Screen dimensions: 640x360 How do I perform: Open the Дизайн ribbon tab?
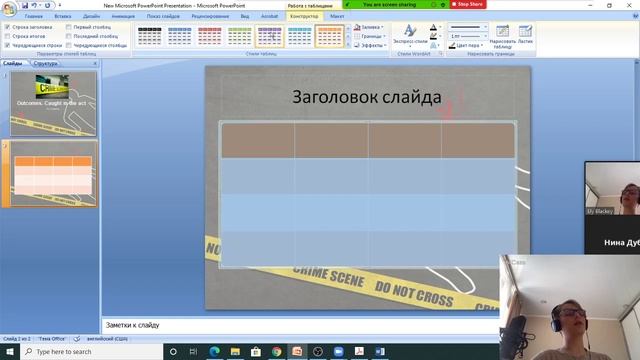[x=91, y=16]
